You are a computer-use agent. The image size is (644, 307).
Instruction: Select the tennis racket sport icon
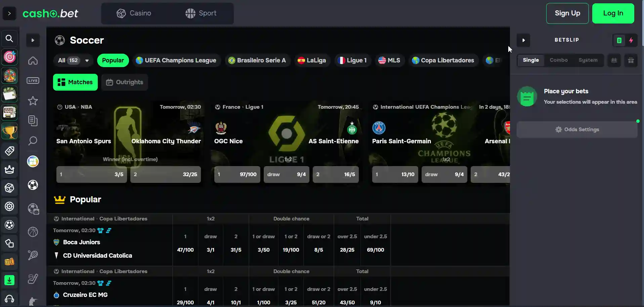[x=33, y=255]
